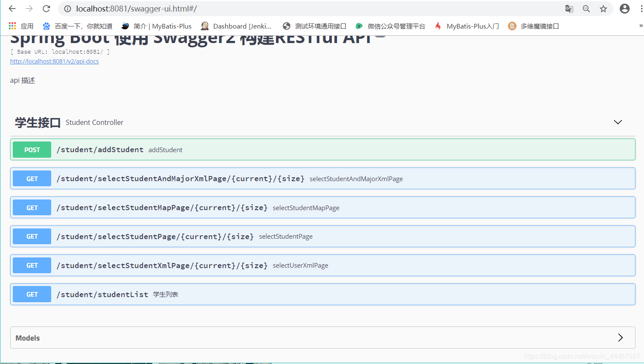The image size is (644, 364).
Task: Click the GET badge for selectStudentPage
Action: [x=32, y=237]
